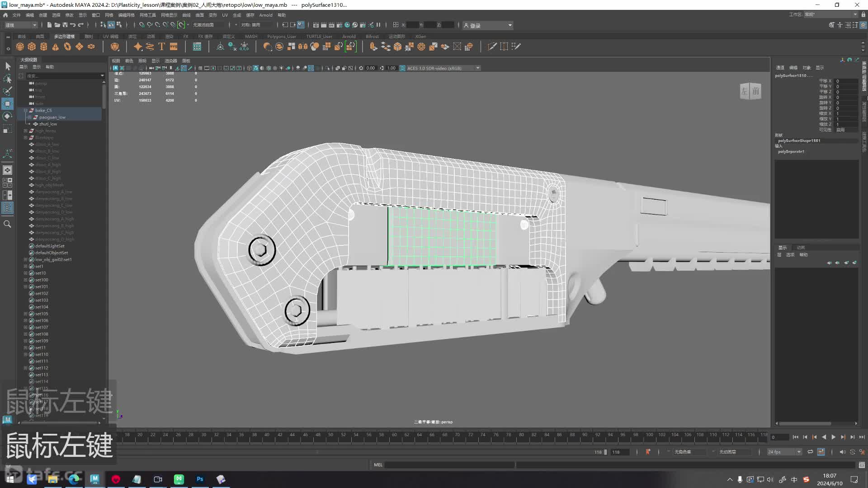
Task: Open the Script Editor icon
Action: (862, 465)
